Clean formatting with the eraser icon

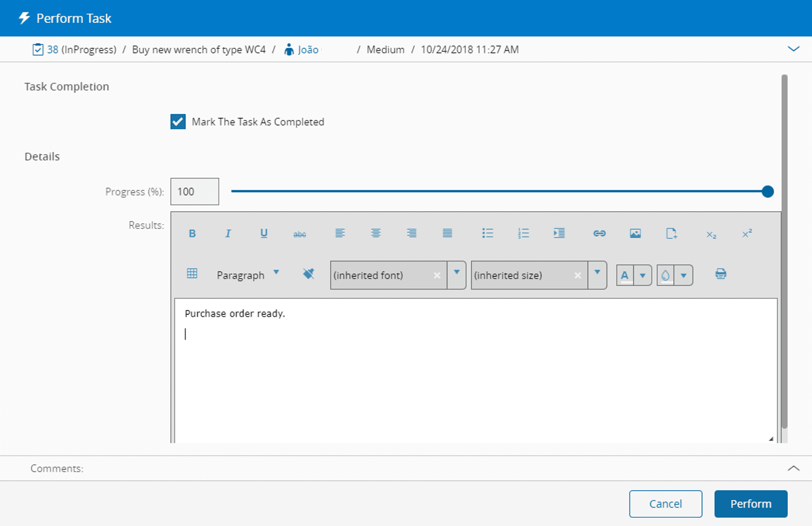point(308,274)
